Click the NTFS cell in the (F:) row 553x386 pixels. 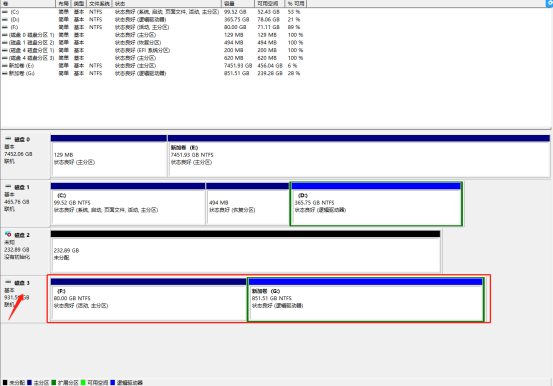(96, 27)
